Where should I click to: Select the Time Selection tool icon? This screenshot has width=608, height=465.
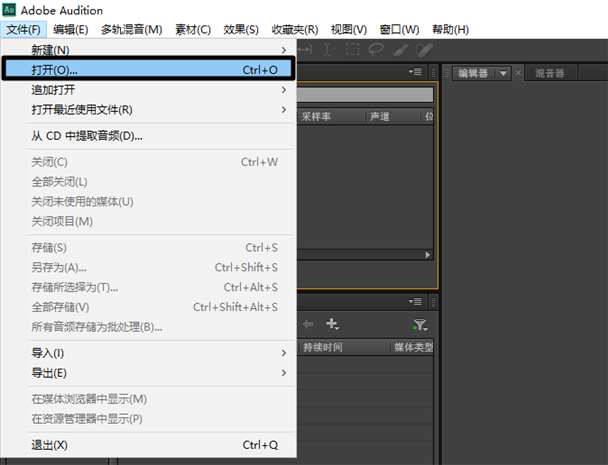click(327, 50)
